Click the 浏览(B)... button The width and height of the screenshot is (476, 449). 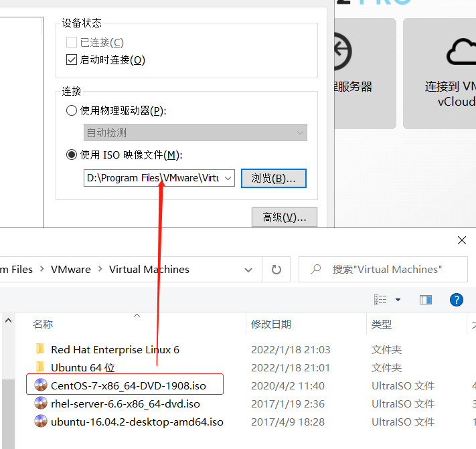pyautogui.click(x=274, y=179)
